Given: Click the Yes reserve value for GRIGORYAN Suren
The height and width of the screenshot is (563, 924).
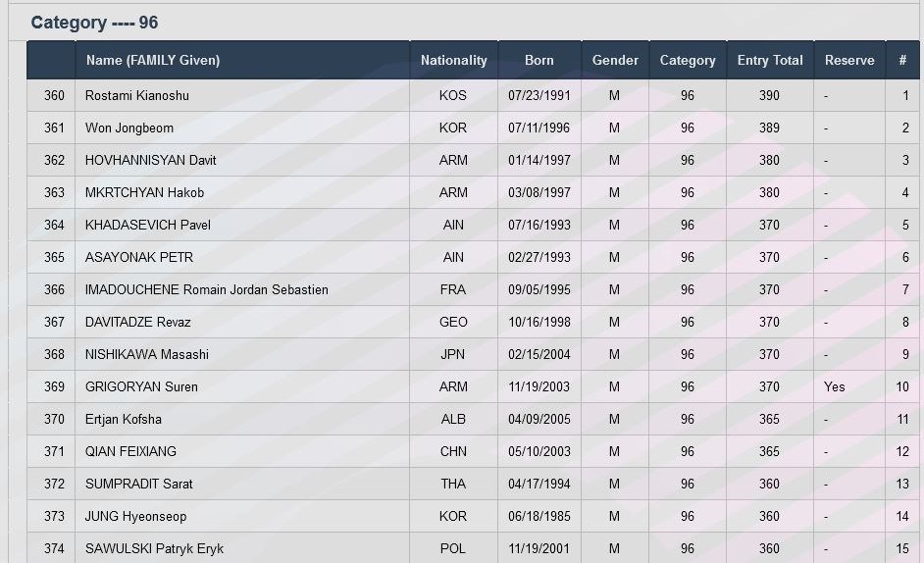Looking at the screenshot, I should point(835,387).
